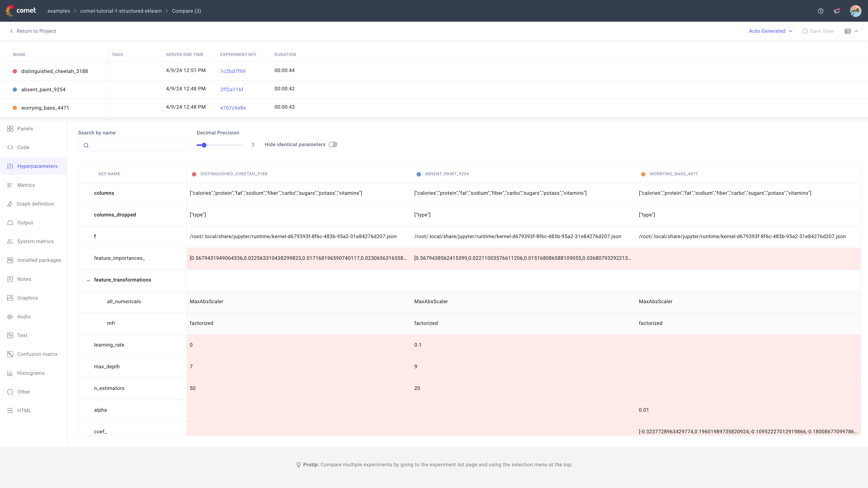Screen dimensions: 868x488
Task: Click red dot beside distinguished_cheetah_3188
Action: coord(15,71)
